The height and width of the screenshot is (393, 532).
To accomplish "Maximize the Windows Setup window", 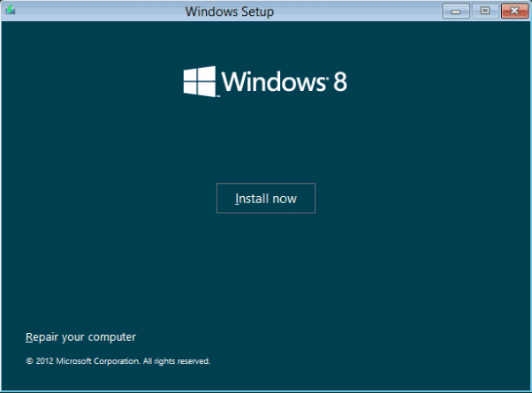I will point(484,11).
